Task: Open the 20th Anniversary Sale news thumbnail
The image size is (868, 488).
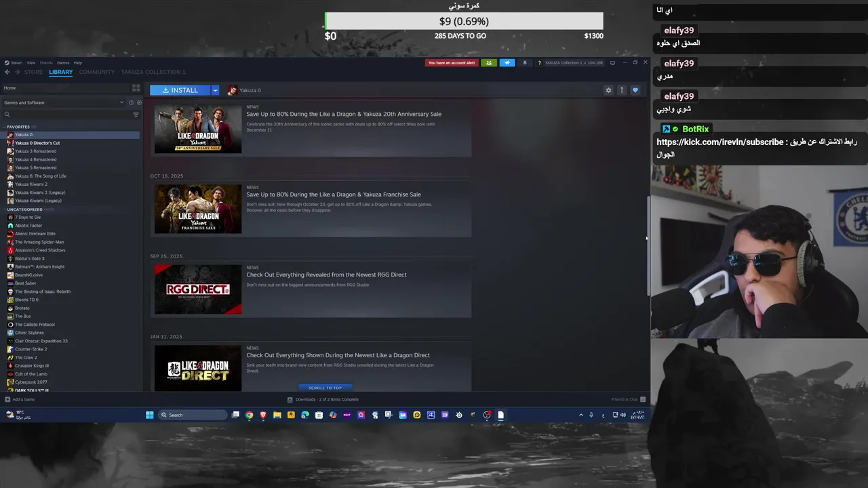Action: pyautogui.click(x=198, y=129)
